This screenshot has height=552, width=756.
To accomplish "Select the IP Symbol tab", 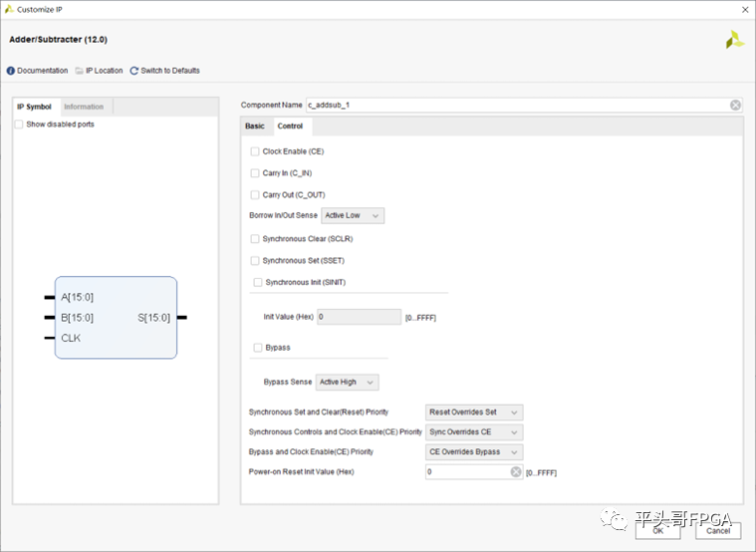I will coord(34,107).
